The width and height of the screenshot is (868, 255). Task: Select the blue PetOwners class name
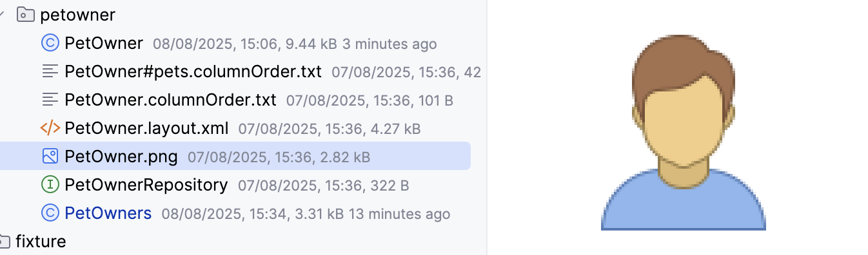coord(108,213)
